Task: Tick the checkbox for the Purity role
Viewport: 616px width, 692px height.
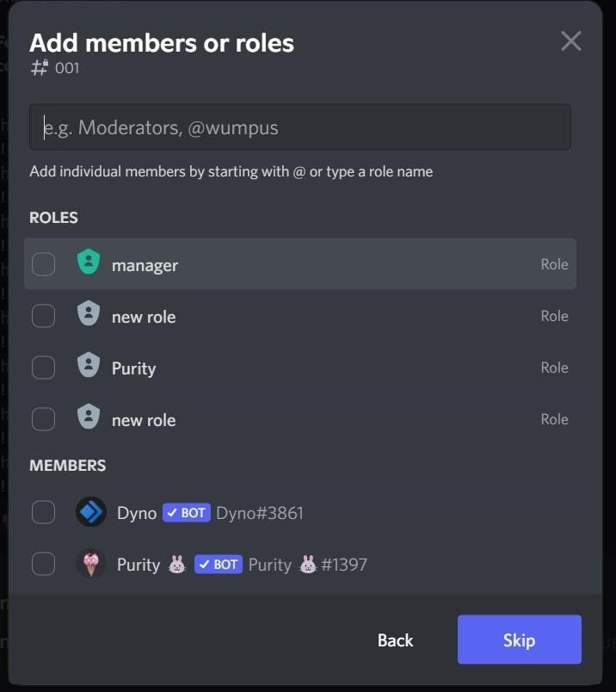Action: coord(43,368)
